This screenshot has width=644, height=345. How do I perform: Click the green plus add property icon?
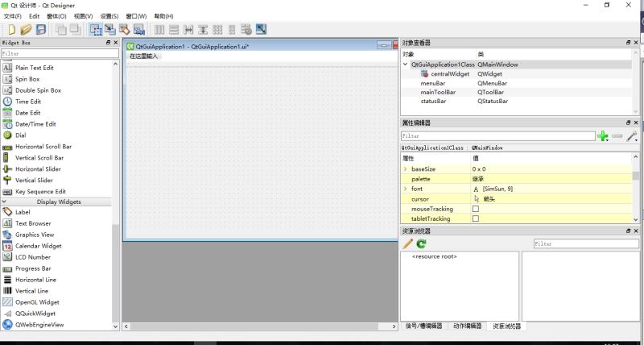tap(602, 136)
